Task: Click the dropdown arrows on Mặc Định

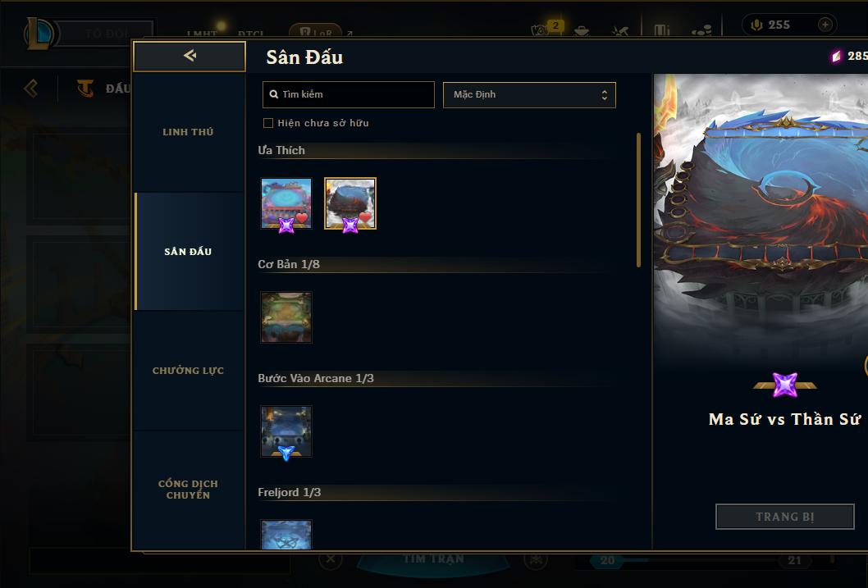Action: pos(605,95)
